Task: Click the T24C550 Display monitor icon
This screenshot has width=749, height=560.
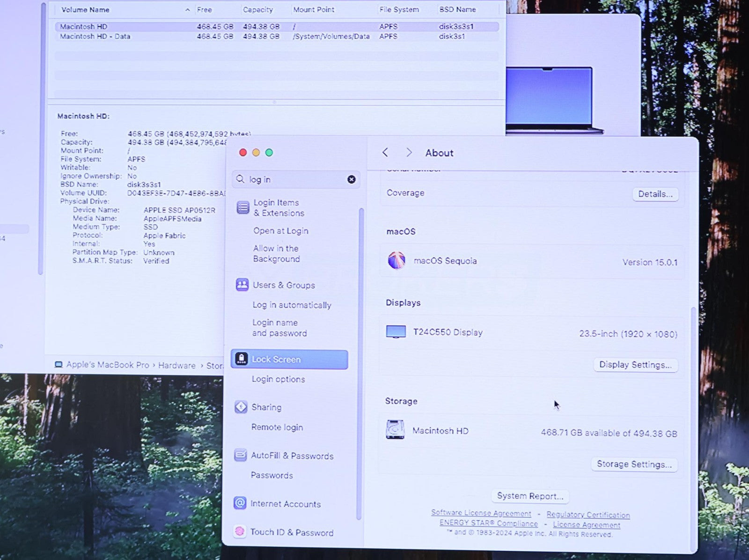Action: pyautogui.click(x=396, y=332)
